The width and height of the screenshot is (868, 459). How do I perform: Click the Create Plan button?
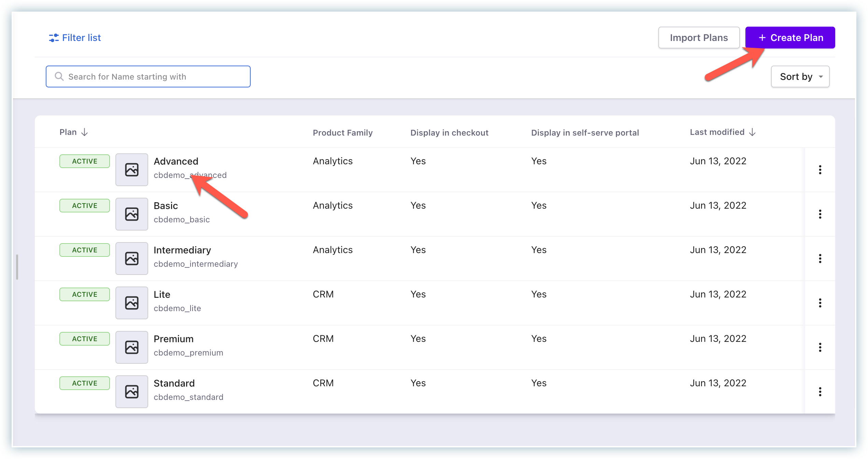tap(790, 38)
